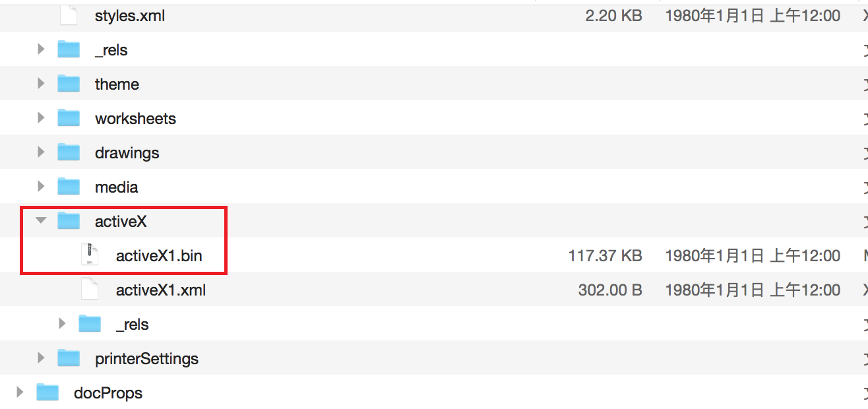Expand the _rels folder inside activeX
The image size is (868, 409).
click(x=62, y=324)
